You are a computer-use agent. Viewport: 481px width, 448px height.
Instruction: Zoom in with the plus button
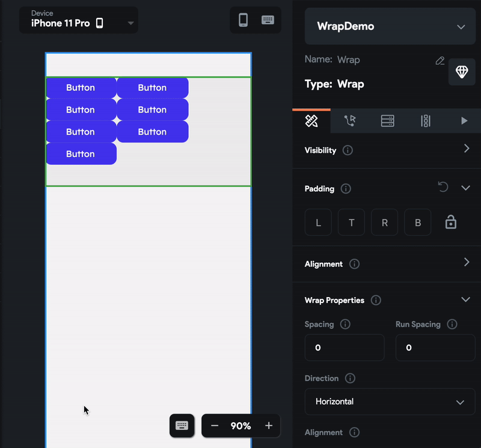pyautogui.click(x=269, y=426)
